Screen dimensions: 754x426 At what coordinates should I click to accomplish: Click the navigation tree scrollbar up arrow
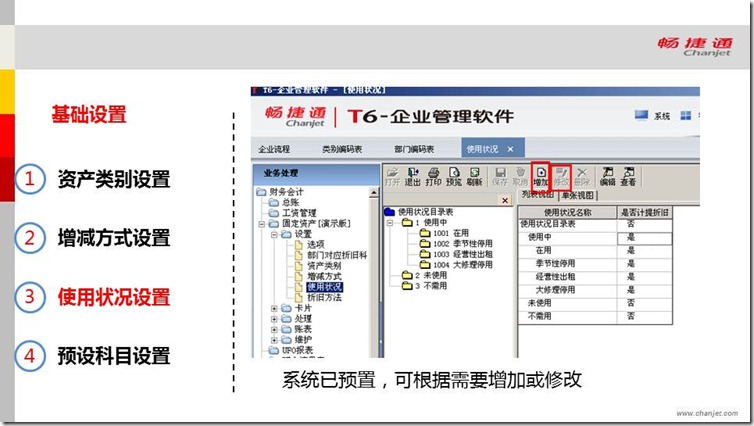coord(374,193)
